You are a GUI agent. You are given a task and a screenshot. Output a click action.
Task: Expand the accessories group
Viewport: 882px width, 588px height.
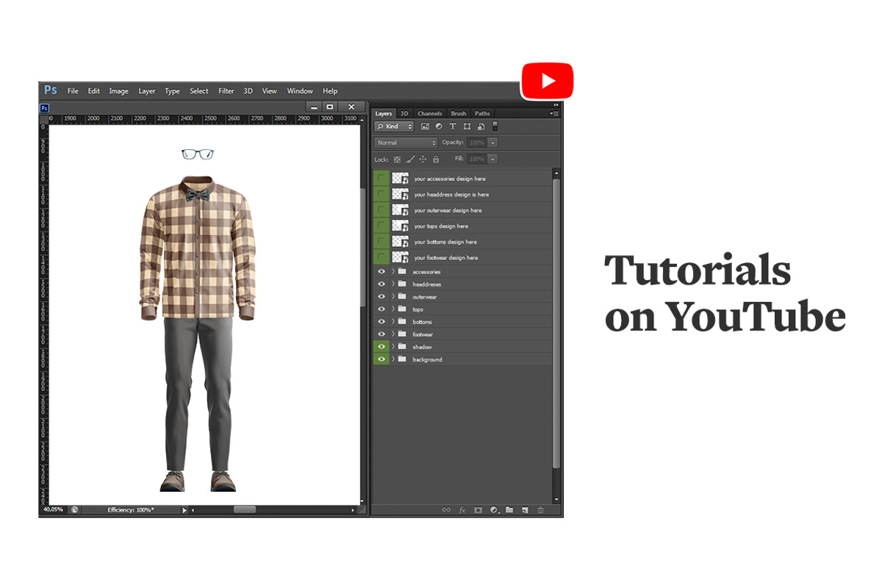click(x=393, y=271)
